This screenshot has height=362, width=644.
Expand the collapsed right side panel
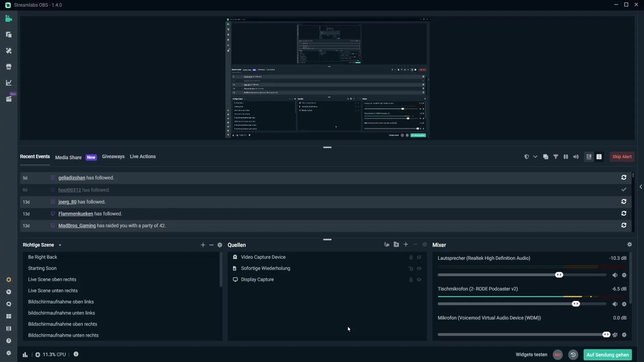point(641,187)
